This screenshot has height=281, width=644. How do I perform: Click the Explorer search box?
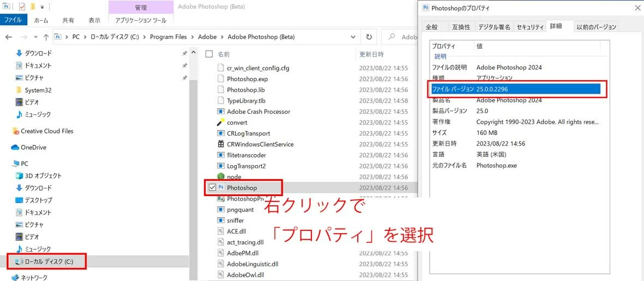(x=400, y=37)
